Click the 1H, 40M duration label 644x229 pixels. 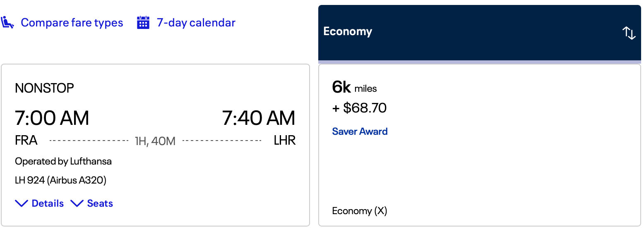[x=155, y=141]
